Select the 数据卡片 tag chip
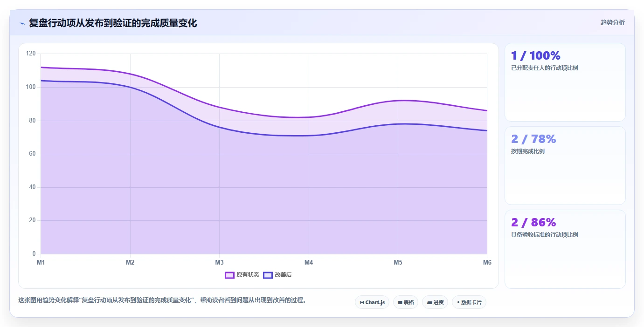This screenshot has width=644, height=327. 469,302
